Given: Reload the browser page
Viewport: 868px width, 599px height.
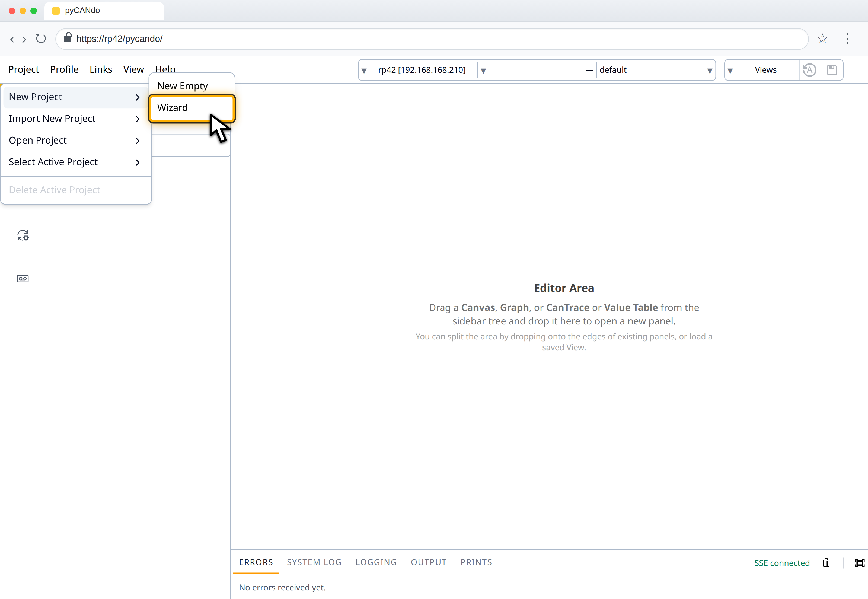Looking at the screenshot, I should 41,39.
